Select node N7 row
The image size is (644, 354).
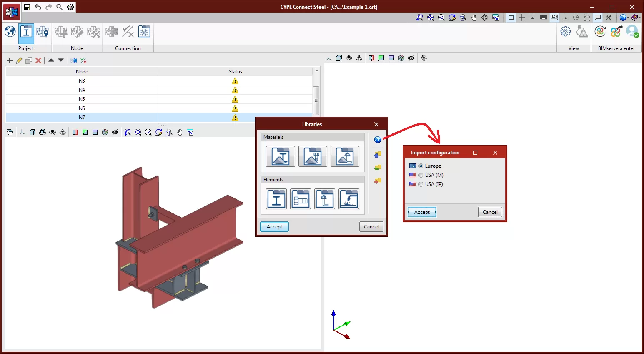(159, 118)
